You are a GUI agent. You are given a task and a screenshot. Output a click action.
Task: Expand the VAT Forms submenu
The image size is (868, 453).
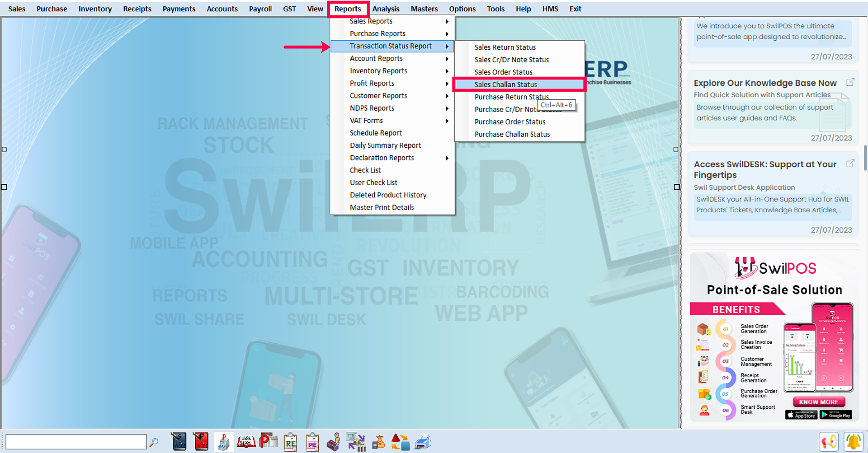tap(392, 121)
